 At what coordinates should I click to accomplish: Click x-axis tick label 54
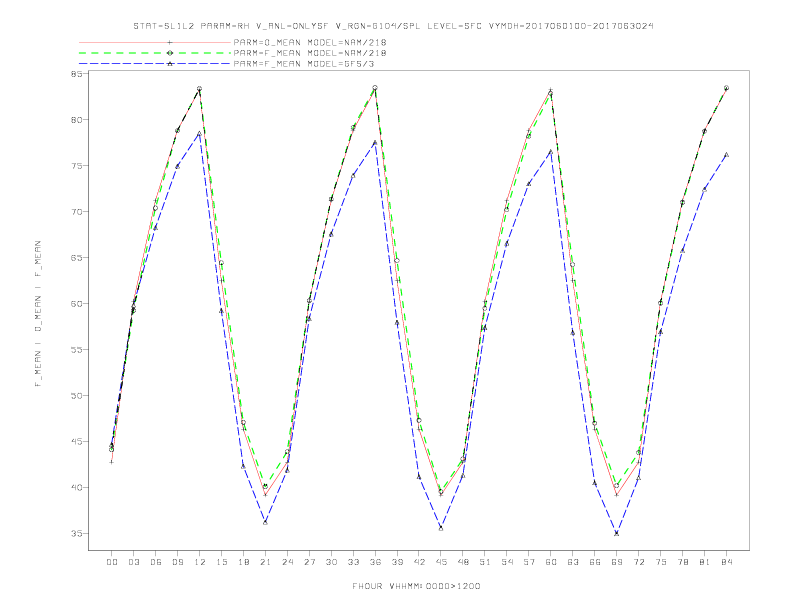[x=507, y=562]
